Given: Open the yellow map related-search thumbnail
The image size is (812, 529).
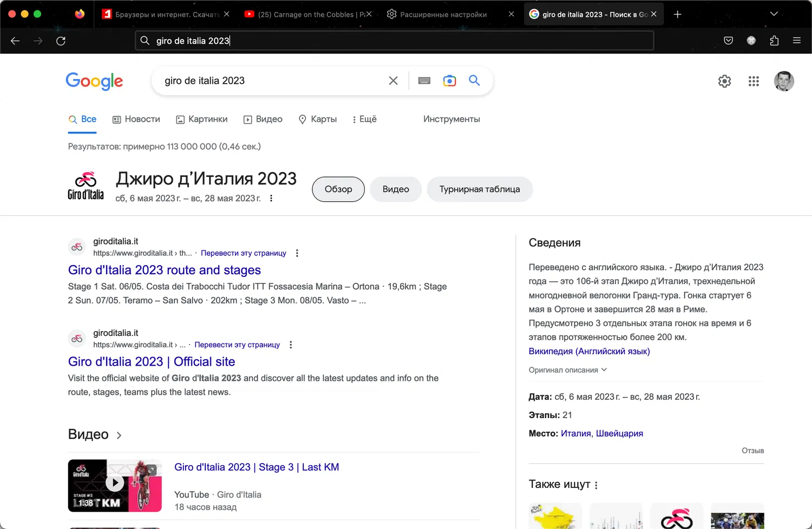Looking at the screenshot, I should tap(555, 516).
